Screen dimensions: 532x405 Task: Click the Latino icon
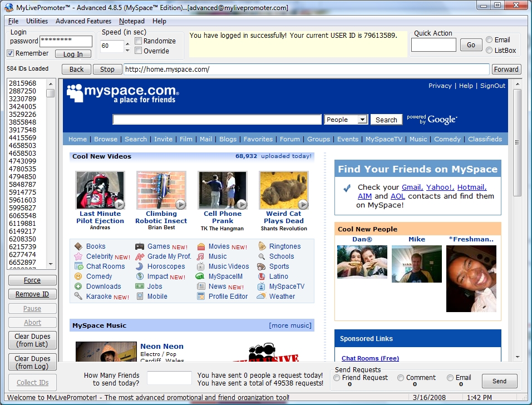262,276
